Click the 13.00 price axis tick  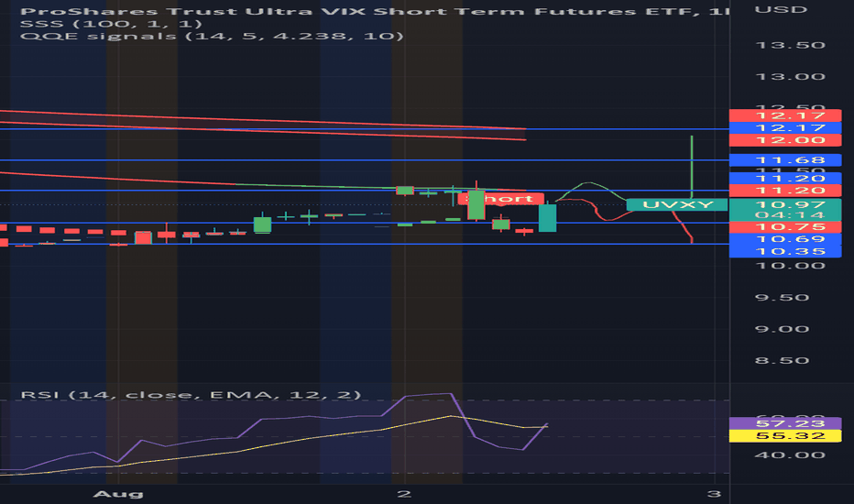(790, 77)
